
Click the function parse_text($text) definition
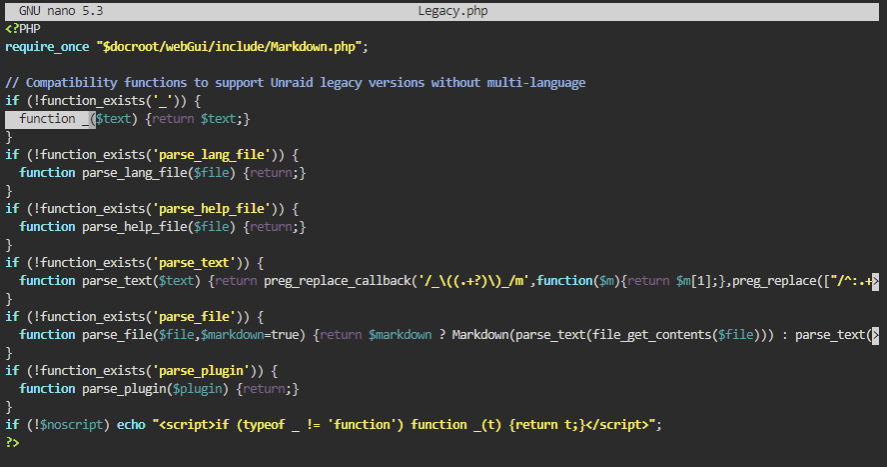click(x=110, y=281)
